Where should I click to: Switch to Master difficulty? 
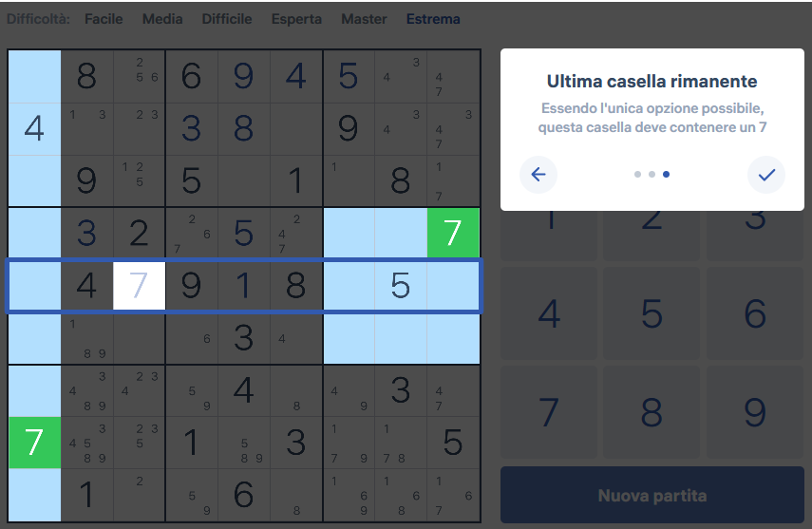pos(365,19)
